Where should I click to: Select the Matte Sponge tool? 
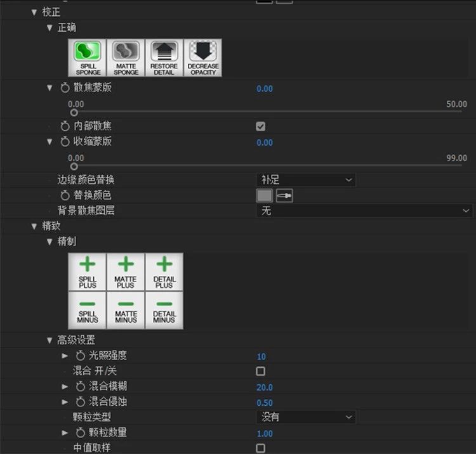(x=126, y=58)
